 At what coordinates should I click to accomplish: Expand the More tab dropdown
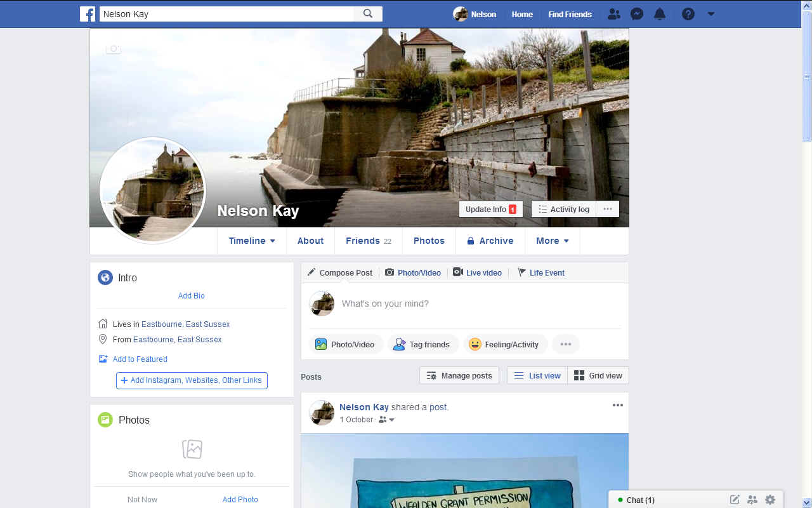click(x=553, y=241)
